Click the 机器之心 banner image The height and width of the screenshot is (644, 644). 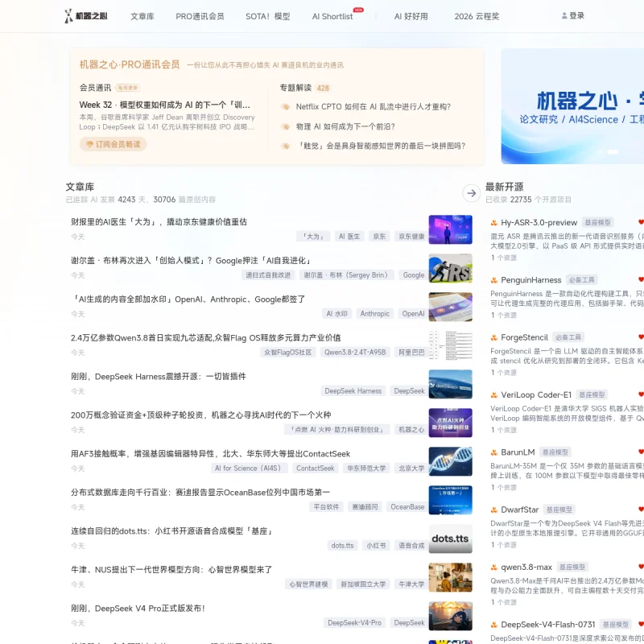click(x=572, y=106)
